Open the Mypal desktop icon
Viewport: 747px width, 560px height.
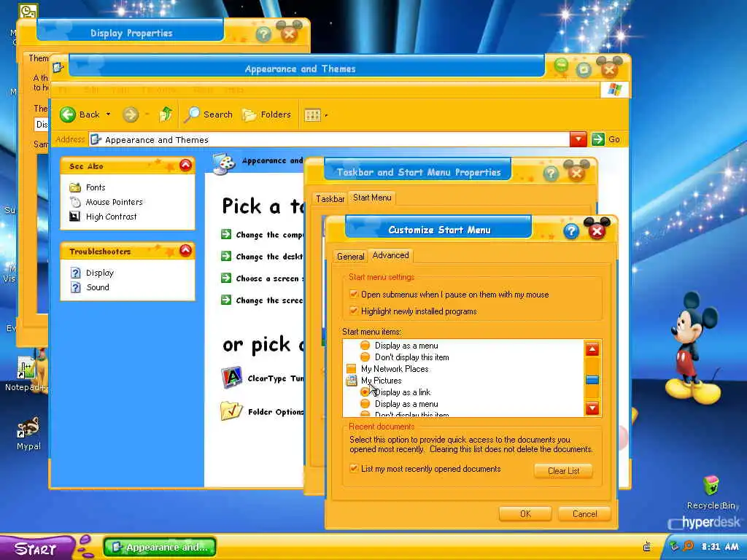[x=28, y=427]
